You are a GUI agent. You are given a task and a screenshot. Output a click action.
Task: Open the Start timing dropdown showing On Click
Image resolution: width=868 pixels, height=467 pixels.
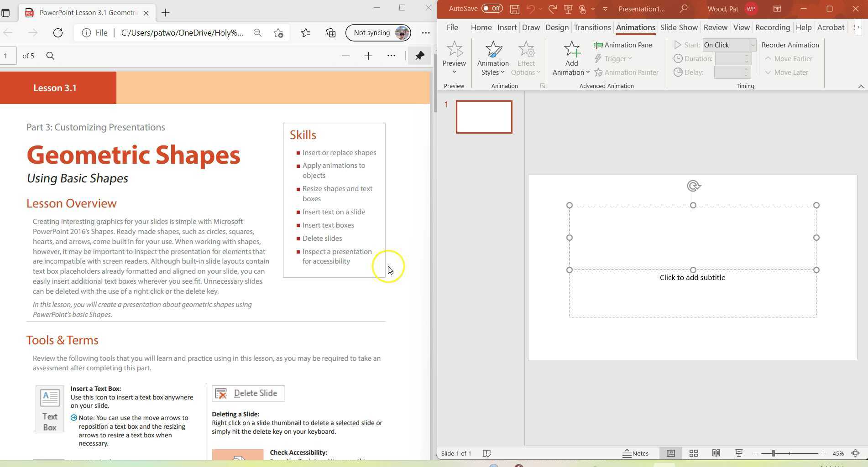(752, 45)
